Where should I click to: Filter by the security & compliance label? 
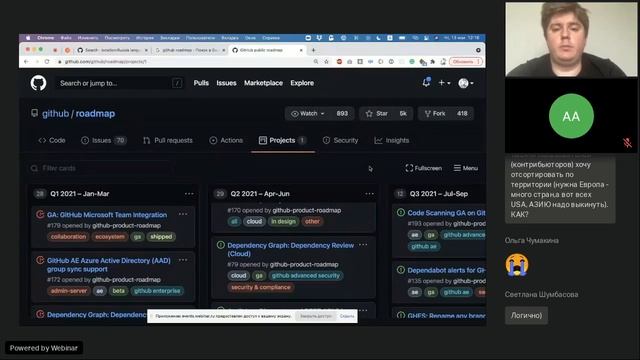[261, 287]
